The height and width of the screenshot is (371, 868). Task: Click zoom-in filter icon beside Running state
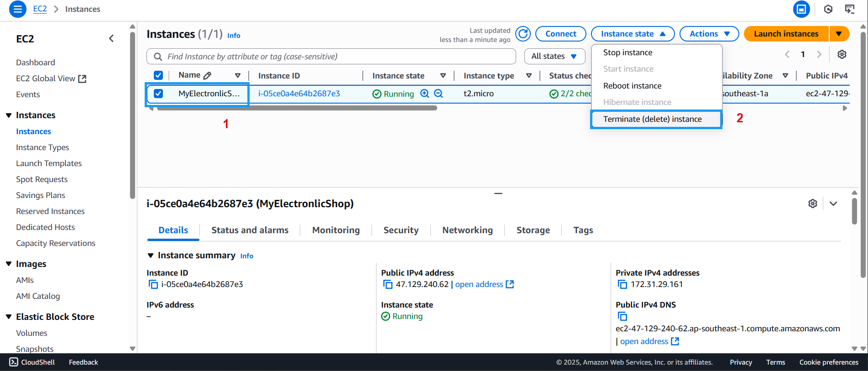[x=424, y=94]
